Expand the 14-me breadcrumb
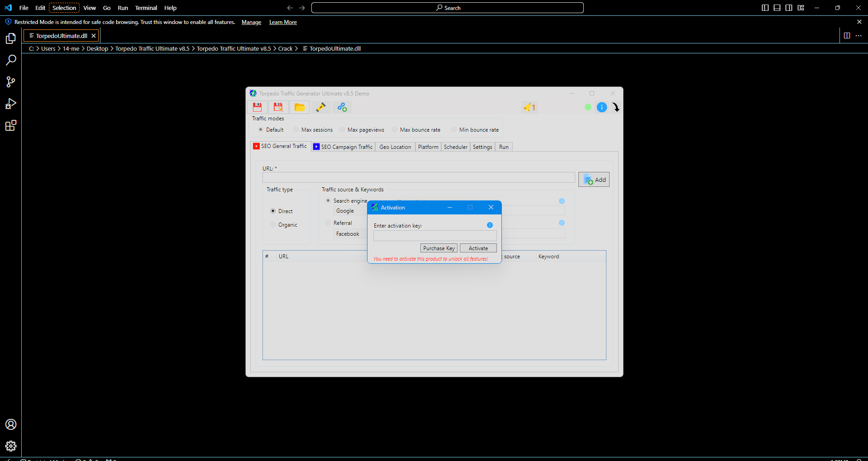Screen dimensions: 868x461 click(71, 49)
